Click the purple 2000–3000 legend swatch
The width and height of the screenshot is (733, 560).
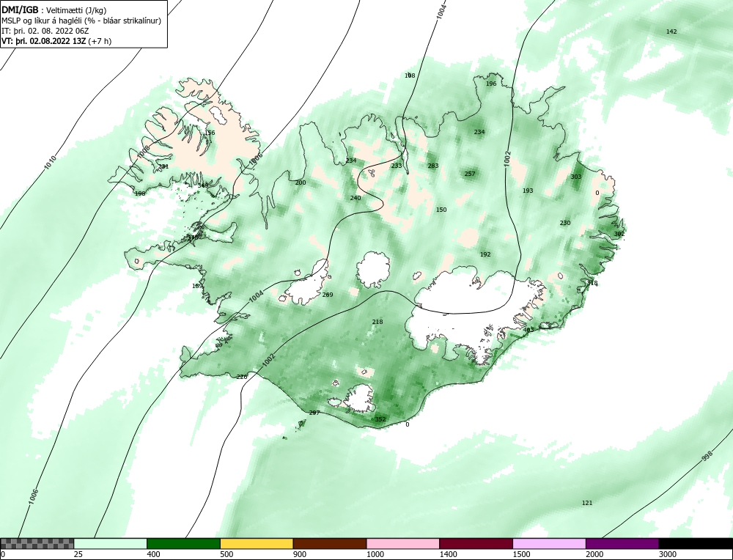[622, 544]
